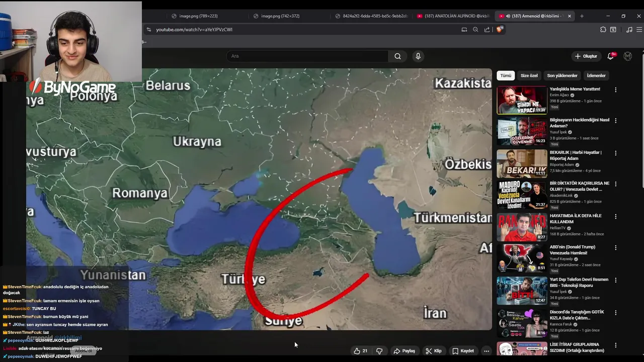Open the Maduro Venezuela video thumbnail

click(x=522, y=195)
